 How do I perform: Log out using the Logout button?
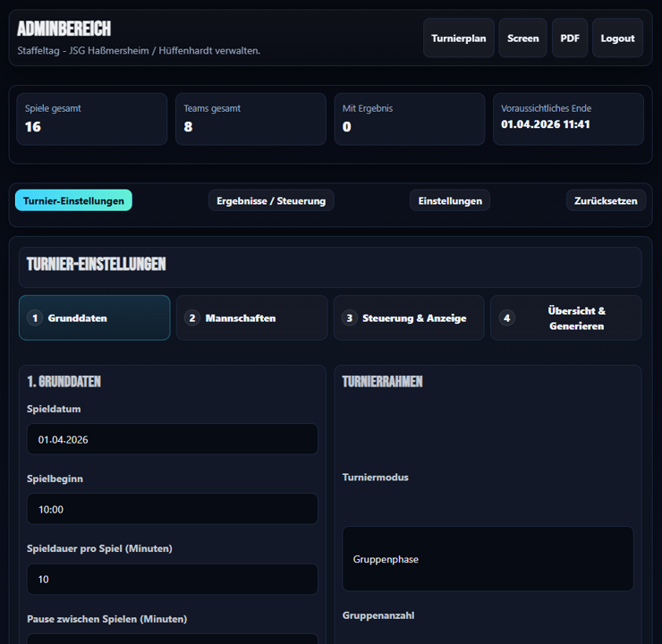coord(617,38)
